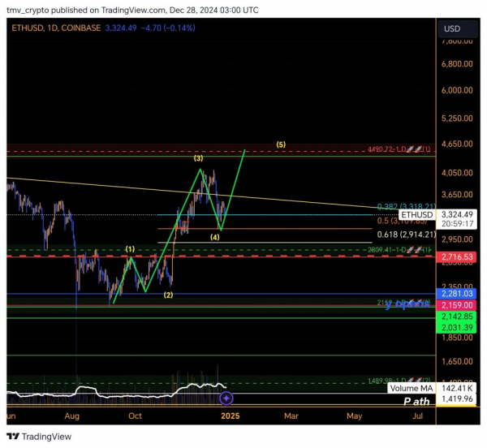Screen dimensions: 487x448
Task: Click the wave (5) label on the chart
Action: tap(280, 145)
